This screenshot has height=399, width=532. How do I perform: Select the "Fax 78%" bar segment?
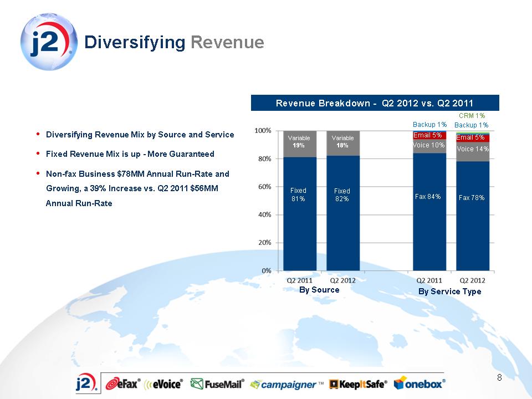[x=473, y=216]
